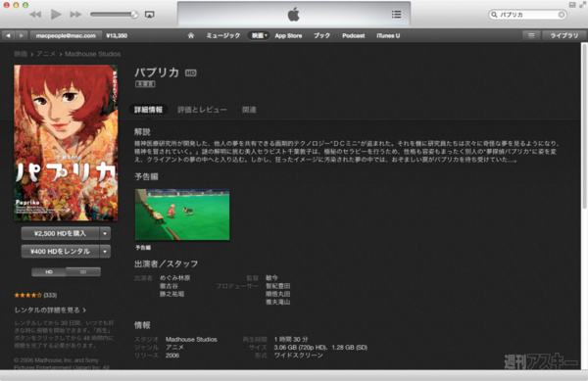Click the HD badge next to title
588x381 pixels.
191,73
